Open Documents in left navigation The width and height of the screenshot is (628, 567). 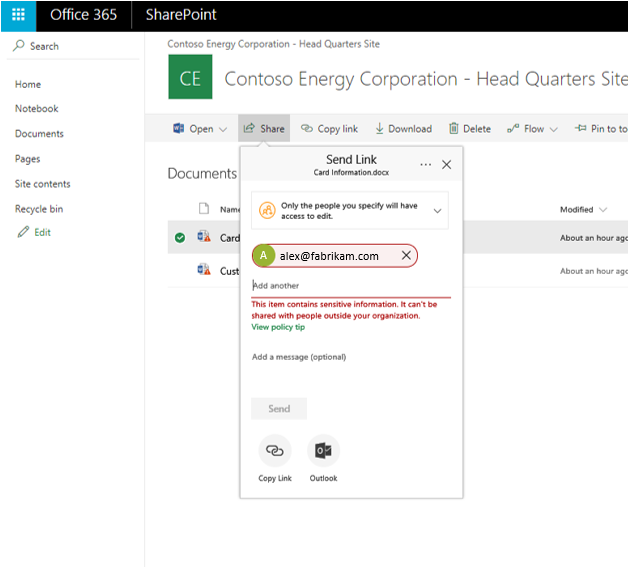[39, 134]
